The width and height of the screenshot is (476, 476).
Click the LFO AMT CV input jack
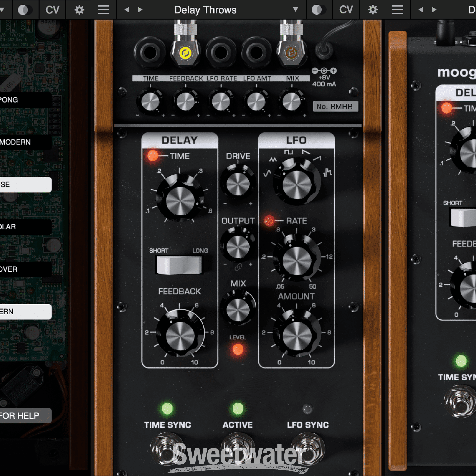tap(256, 53)
